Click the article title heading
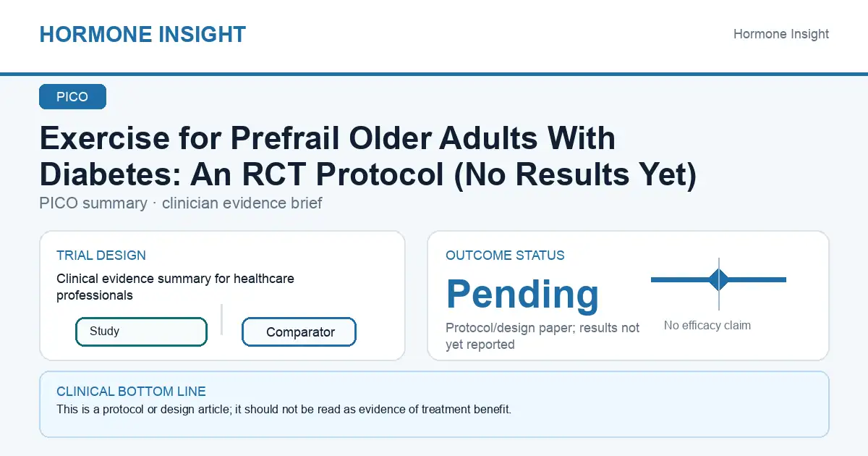 pyautogui.click(x=367, y=156)
